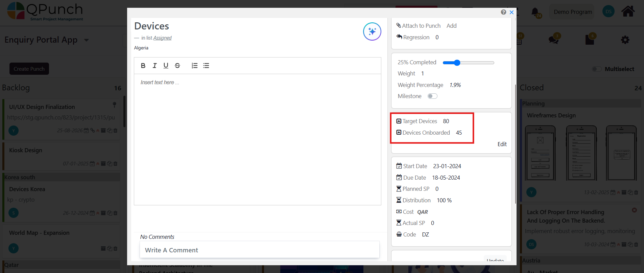This screenshot has height=273, width=644.
Task: Open the Demo Program selector
Action: pos(573,12)
